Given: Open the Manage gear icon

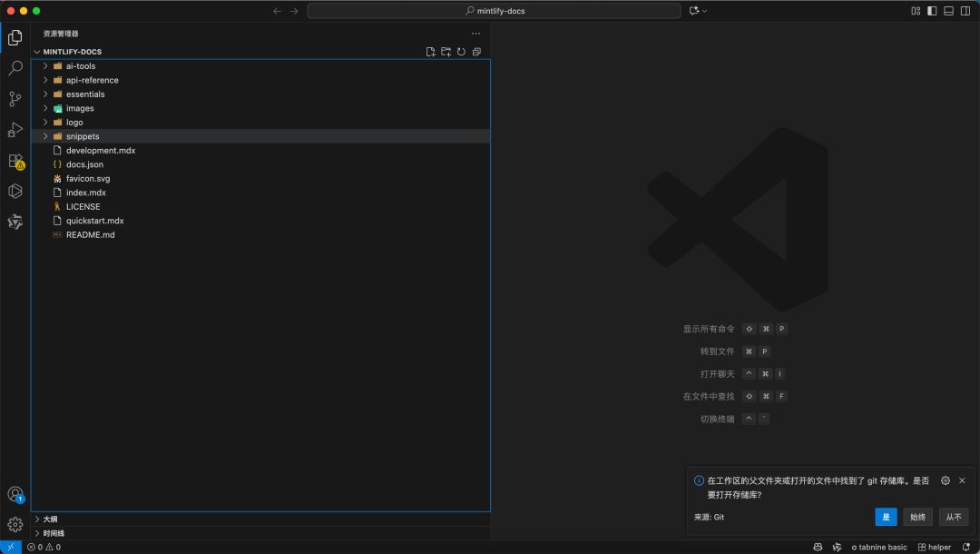Looking at the screenshot, I should (x=15, y=524).
